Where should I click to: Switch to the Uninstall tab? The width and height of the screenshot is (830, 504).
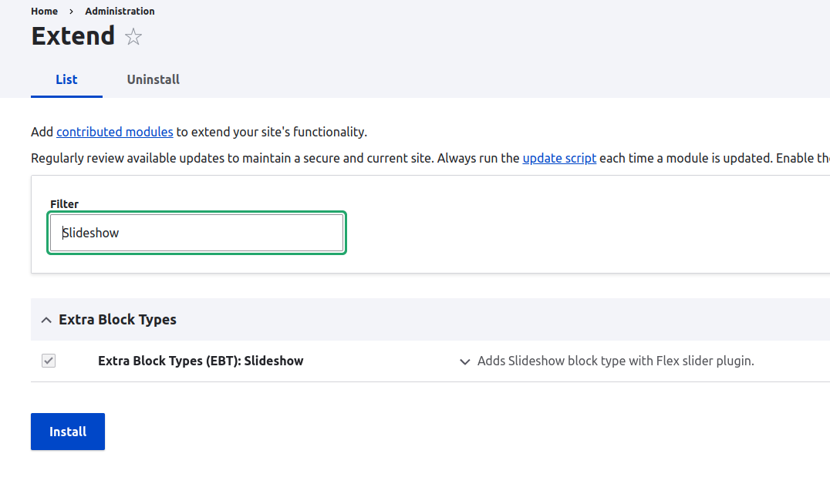pos(153,79)
